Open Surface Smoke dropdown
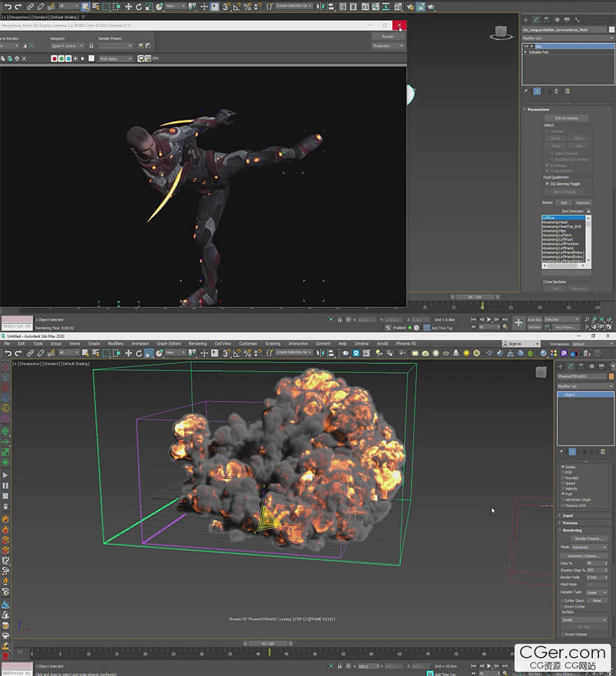This screenshot has height=676, width=616. (x=584, y=620)
